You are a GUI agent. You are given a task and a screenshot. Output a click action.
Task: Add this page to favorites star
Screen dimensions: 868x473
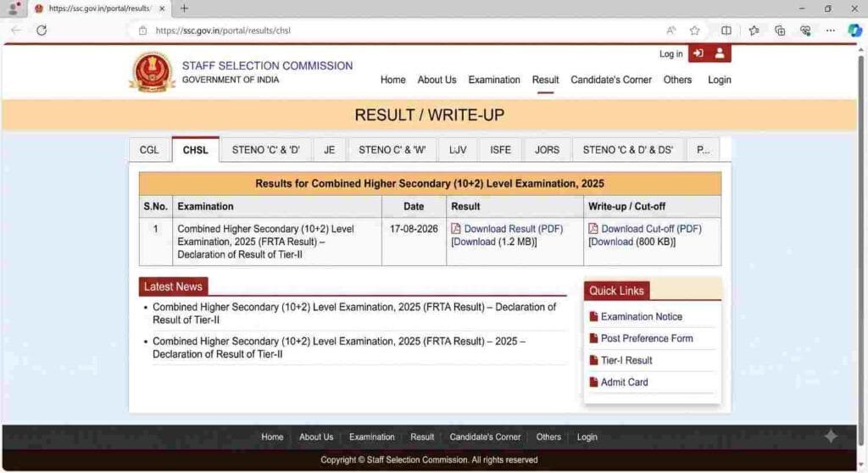695,31
